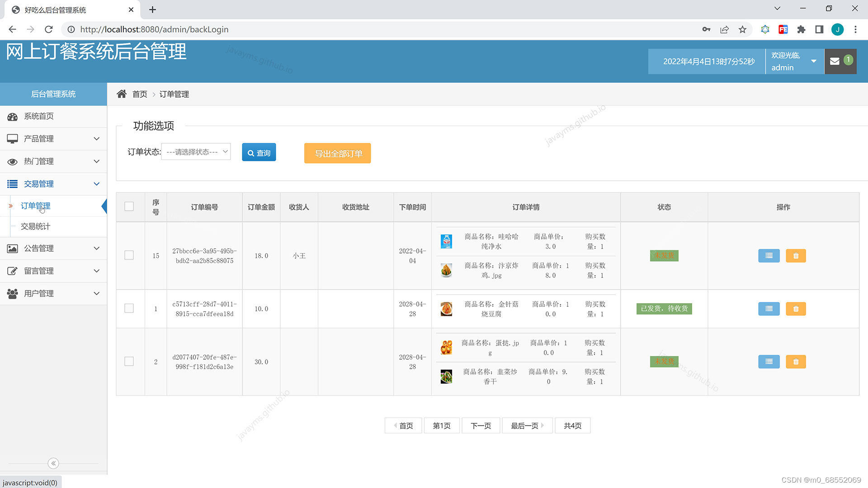The image size is (868, 488).
Task: Open the 订单状态 status dropdown
Action: [x=196, y=152]
